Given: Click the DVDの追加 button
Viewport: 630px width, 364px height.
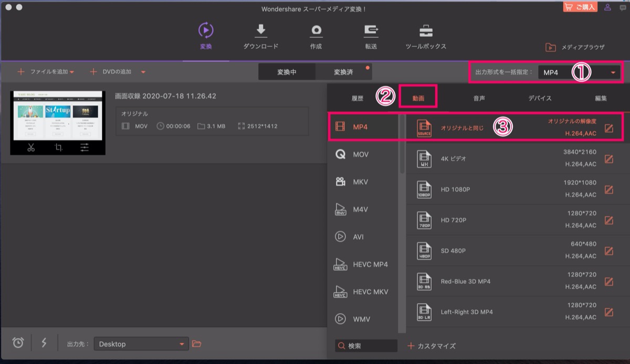Looking at the screenshot, I should [x=110, y=72].
